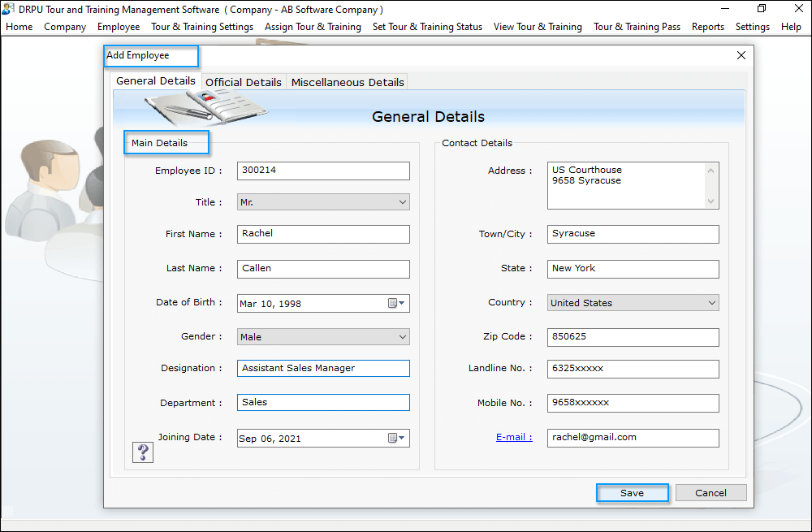Focus the Town/City field

(x=633, y=234)
